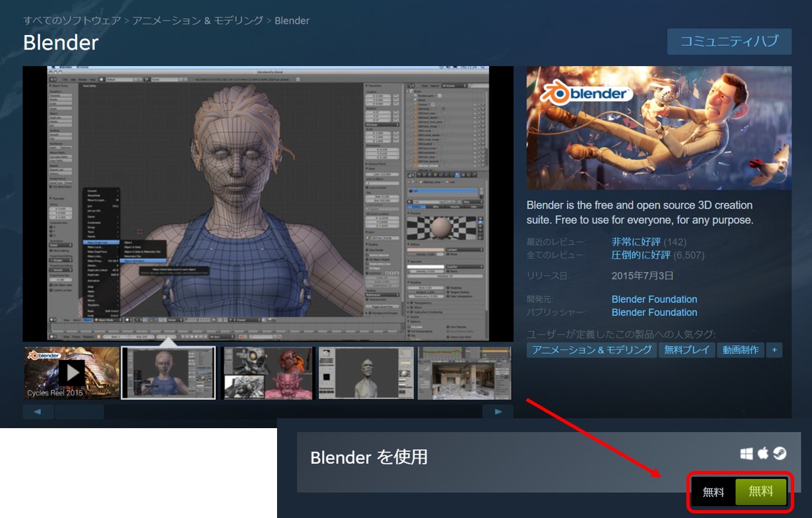The width and height of the screenshot is (812, 518).
Task: Select the 無料プレイ tag
Action: coord(686,350)
